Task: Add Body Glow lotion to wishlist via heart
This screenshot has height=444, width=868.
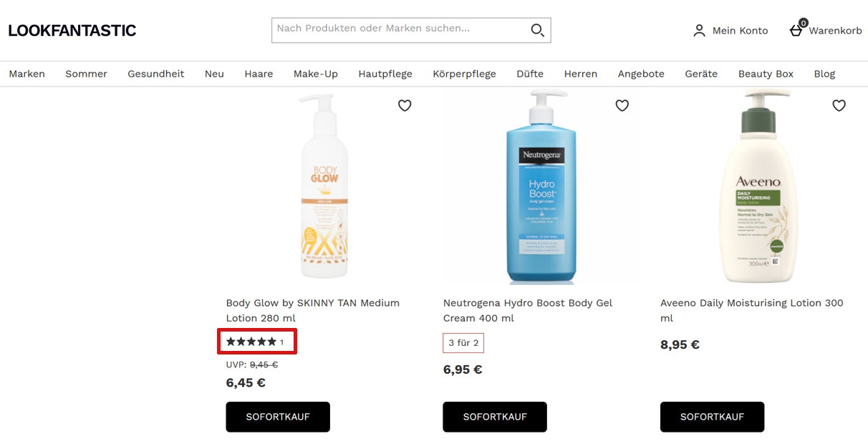Action: [405, 105]
